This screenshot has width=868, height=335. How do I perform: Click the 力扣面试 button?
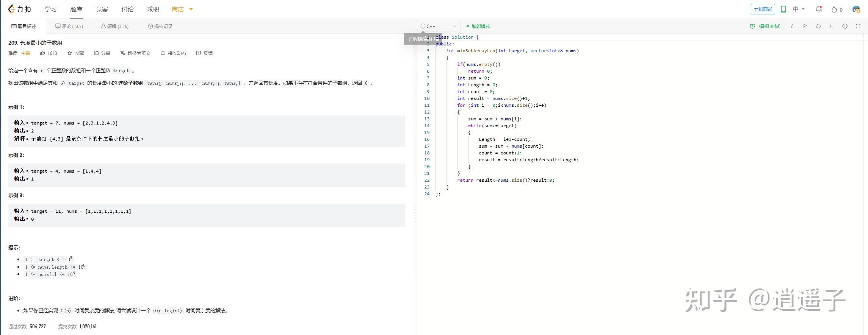coord(763,9)
